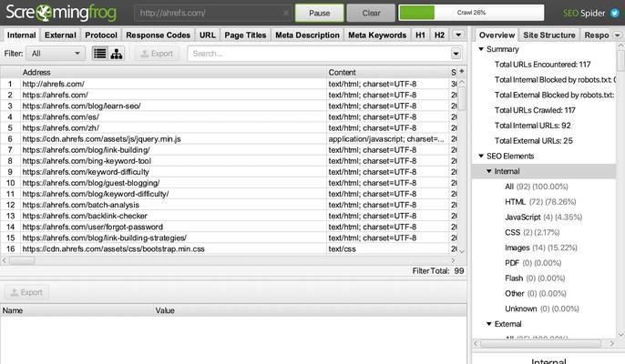The height and width of the screenshot is (364, 625).
Task: Open the H1 tab
Action: pos(420,35)
